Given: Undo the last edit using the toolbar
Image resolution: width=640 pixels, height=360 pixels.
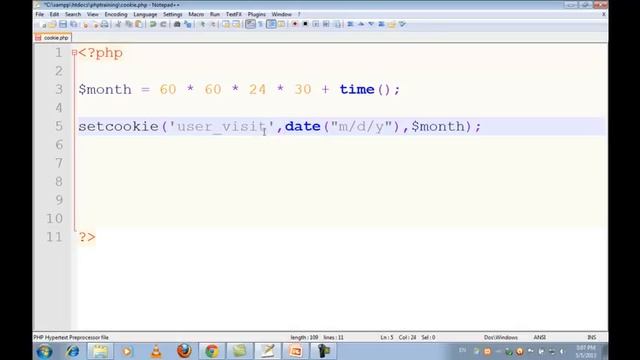Looking at the screenshot, I should pos(153,24).
